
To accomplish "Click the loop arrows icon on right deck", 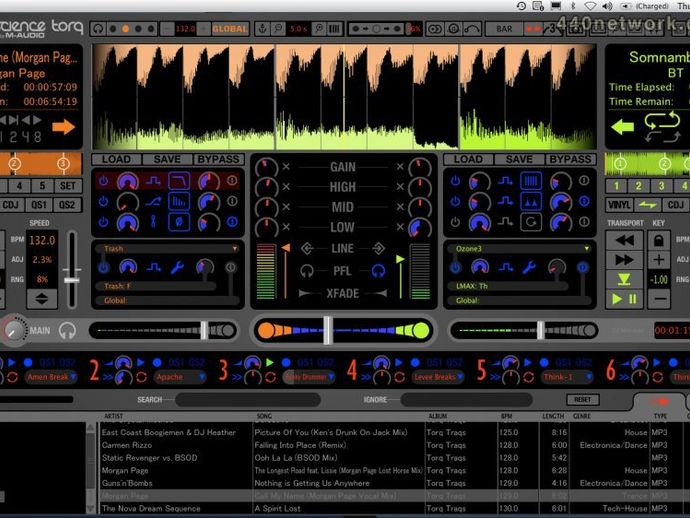I will coord(662,120).
